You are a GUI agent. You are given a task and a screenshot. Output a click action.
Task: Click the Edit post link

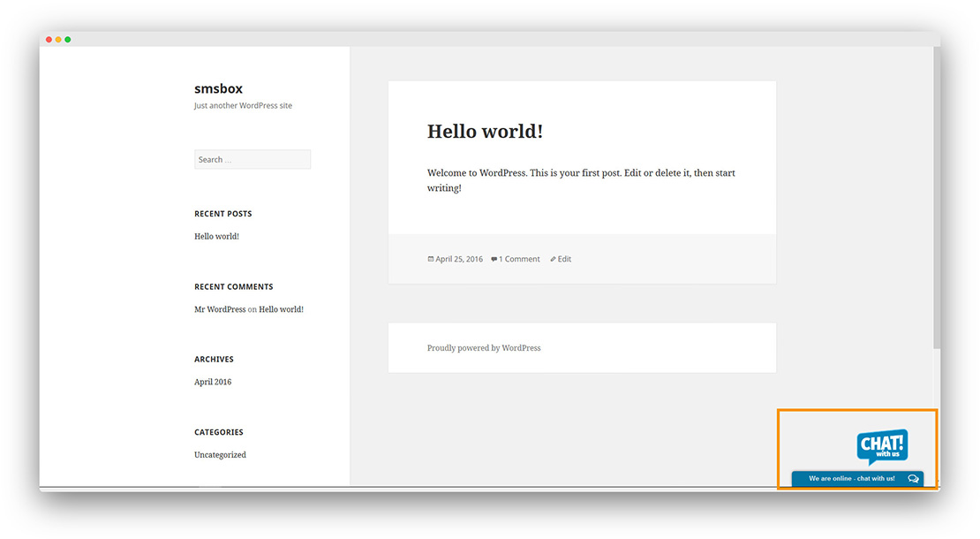pyautogui.click(x=564, y=259)
